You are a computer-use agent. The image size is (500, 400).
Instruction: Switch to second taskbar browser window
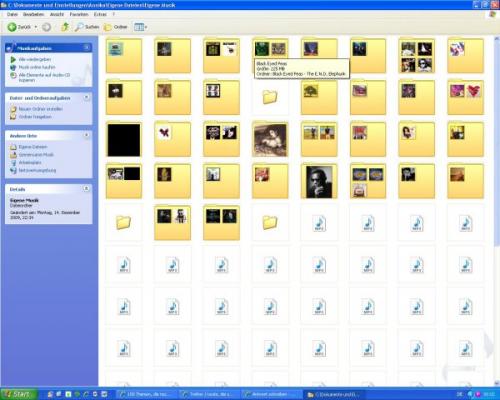[x=209, y=394]
